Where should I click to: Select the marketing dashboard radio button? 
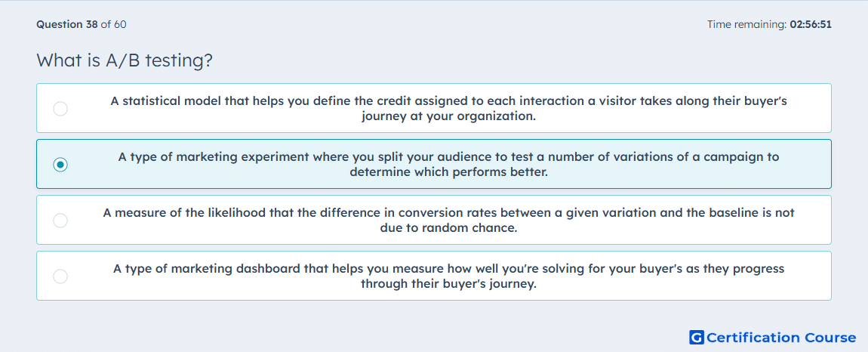tap(60, 276)
